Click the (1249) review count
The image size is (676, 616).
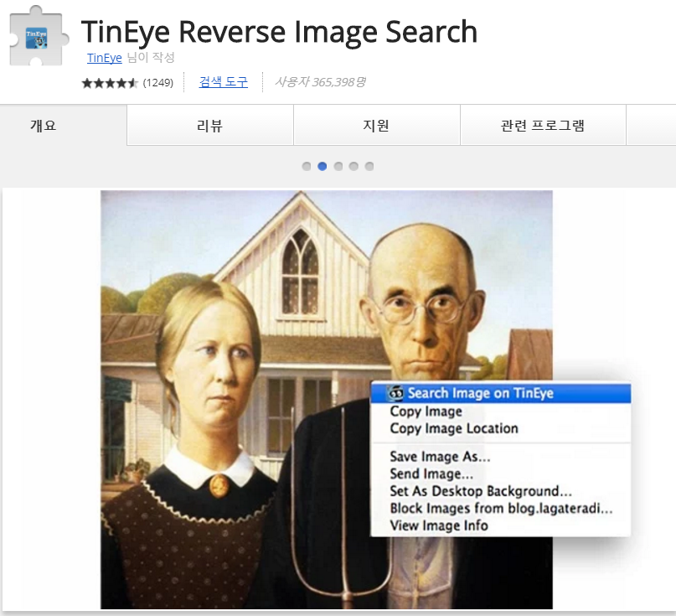coord(158,83)
